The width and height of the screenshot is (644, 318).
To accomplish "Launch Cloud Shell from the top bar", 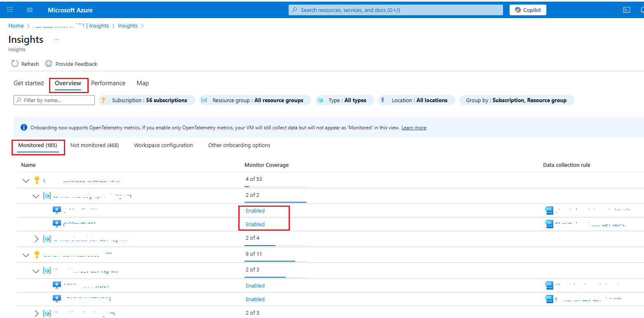I will [626, 10].
